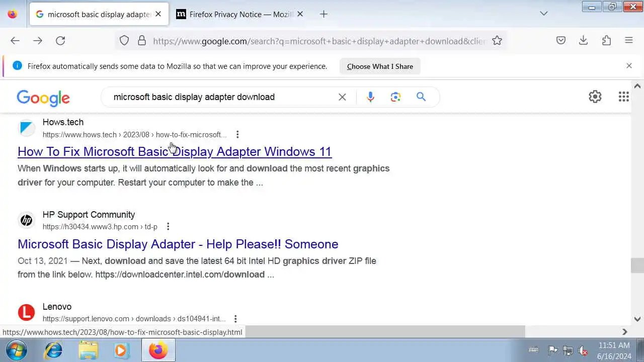Click horizontal scrollbar right arrow
Viewport: 644px width, 362px height.
tap(625, 332)
